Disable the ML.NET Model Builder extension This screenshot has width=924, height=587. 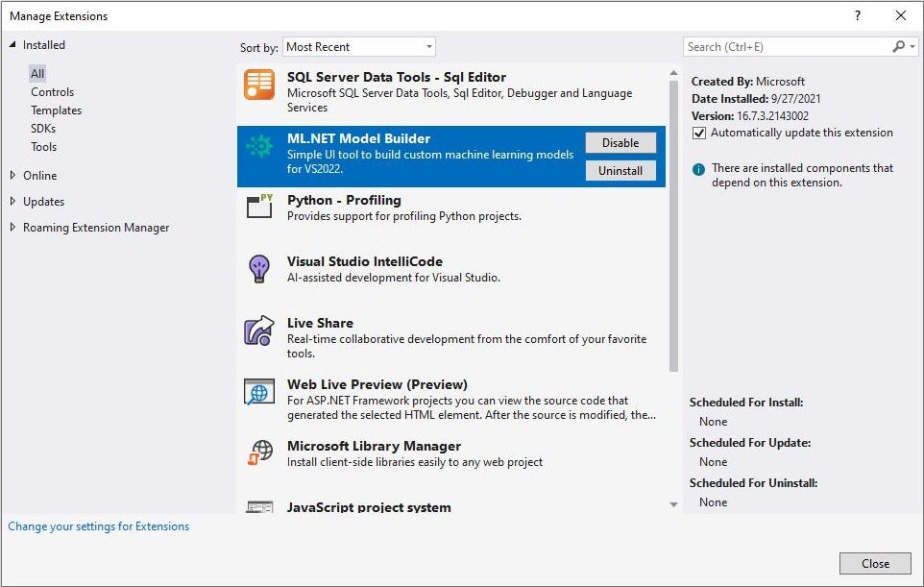click(620, 143)
